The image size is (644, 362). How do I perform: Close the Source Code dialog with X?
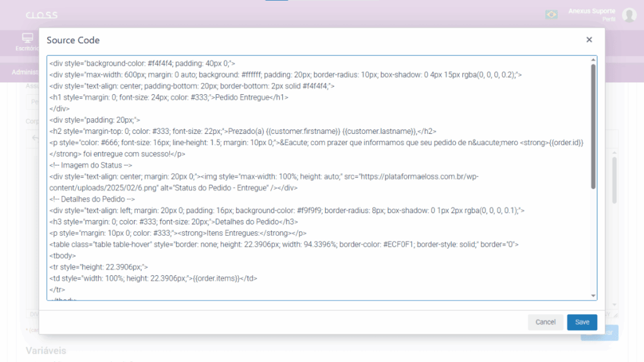[x=589, y=40]
